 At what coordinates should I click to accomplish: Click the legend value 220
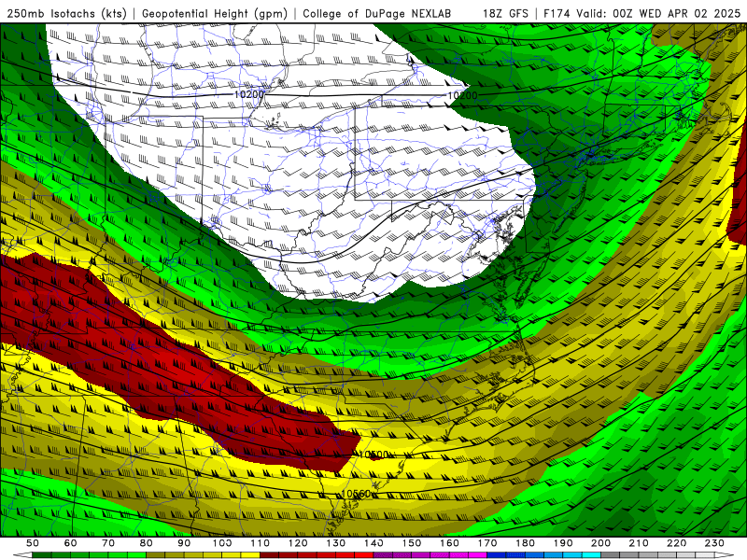tap(677, 543)
